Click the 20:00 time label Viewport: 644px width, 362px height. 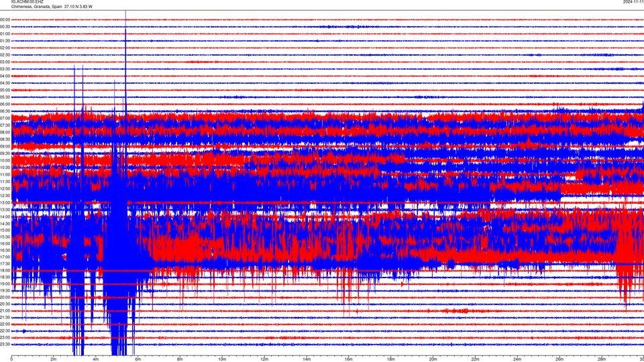pos(5,297)
